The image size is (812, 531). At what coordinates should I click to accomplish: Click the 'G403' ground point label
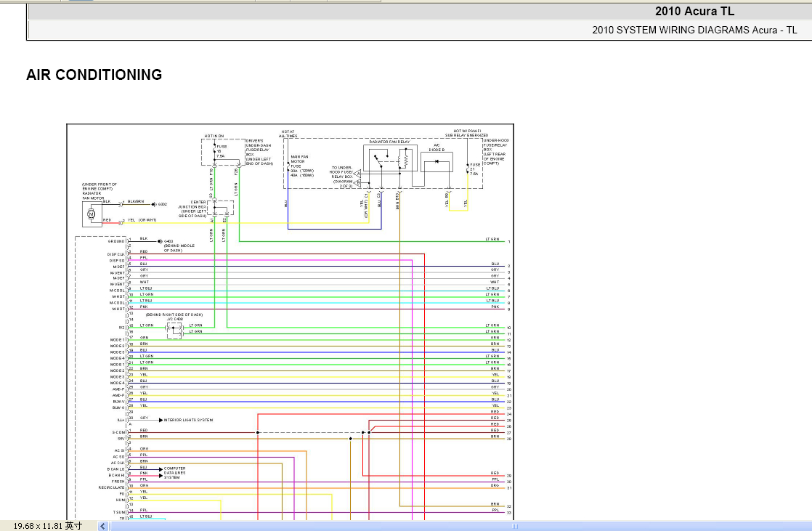(x=169, y=241)
